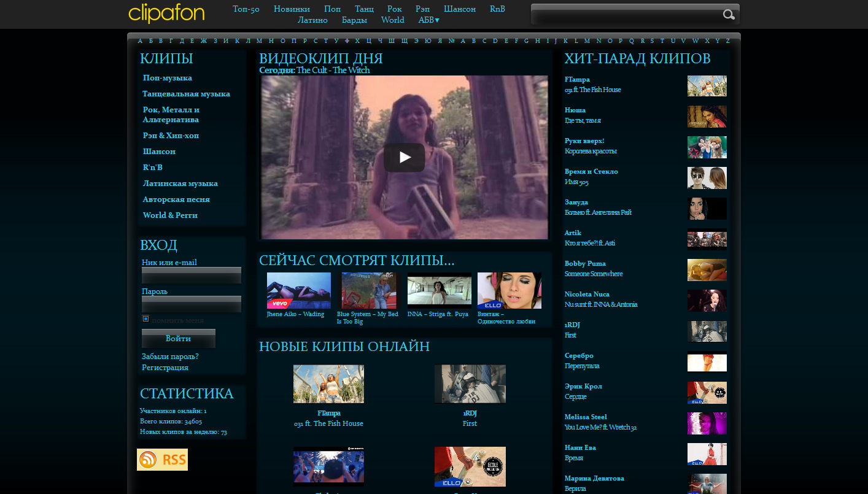Open Зануда chart thumbnail
The width and height of the screenshot is (868, 494).
point(707,209)
